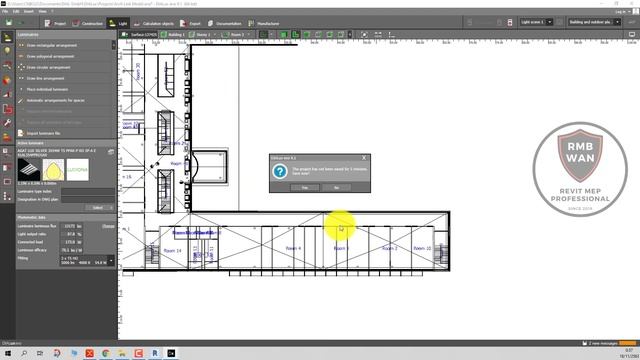Open the wrench tool in the left sidebar
Viewport: 640px width, 360px height.
pyautogui.click(x=7, y=123)
